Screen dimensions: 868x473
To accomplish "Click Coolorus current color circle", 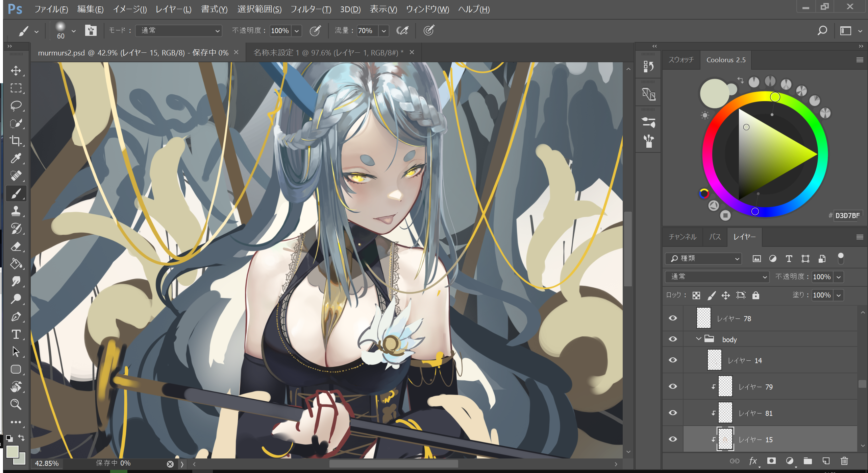I will tap(714, 94).
